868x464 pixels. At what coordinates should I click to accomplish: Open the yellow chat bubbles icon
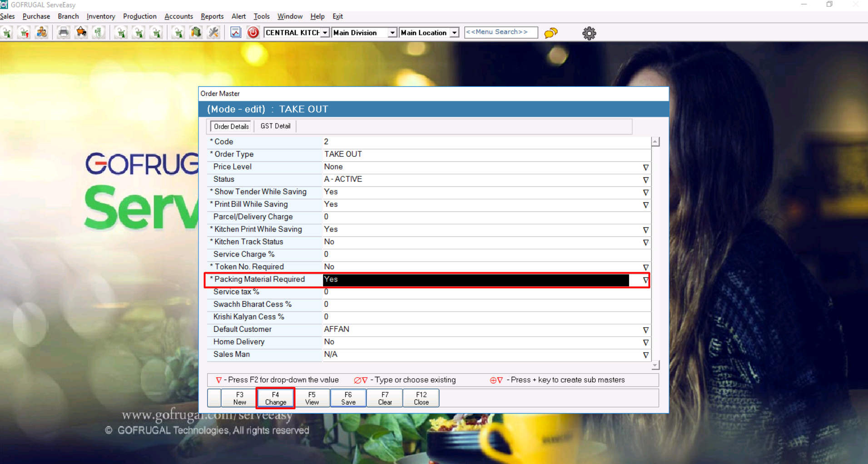(551, 33)
